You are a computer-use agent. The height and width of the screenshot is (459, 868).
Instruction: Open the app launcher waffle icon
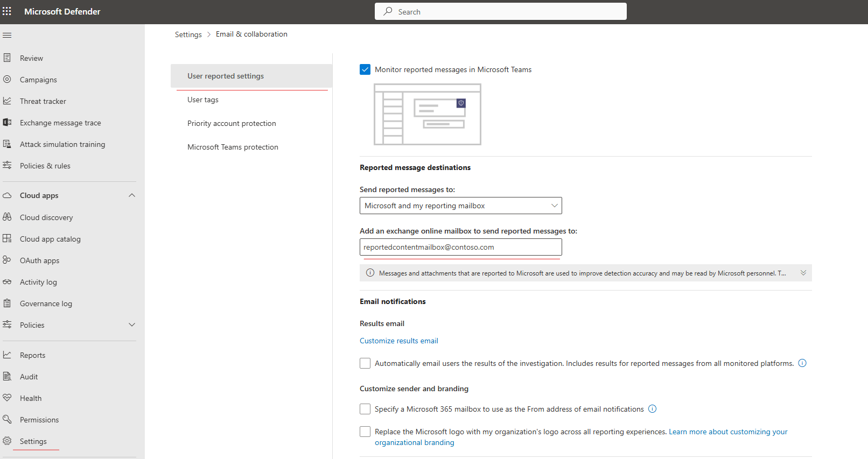point(7,11)
